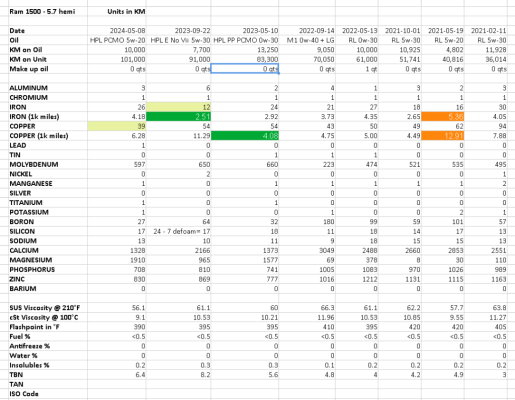Click the green 2.51 iron cell
This screenshot has width=515, height=400.
178,117
